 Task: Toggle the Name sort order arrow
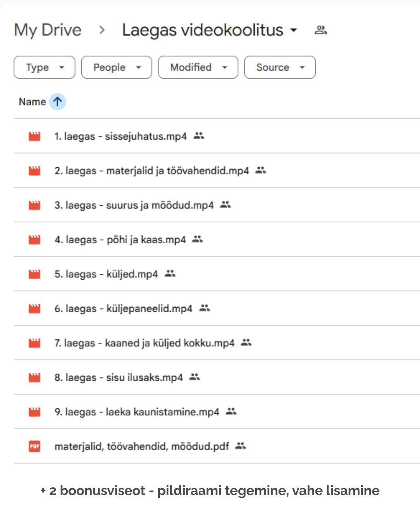coord(57,101)
